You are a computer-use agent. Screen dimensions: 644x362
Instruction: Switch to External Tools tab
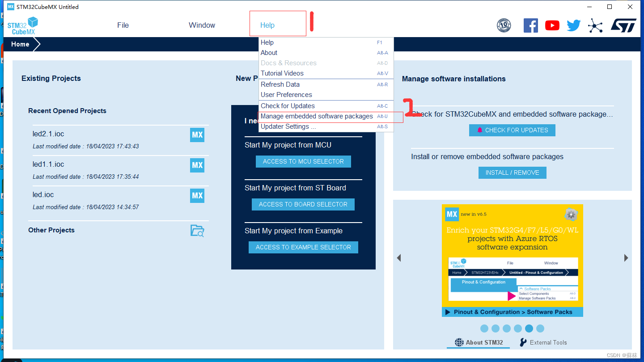coord(543,342)
